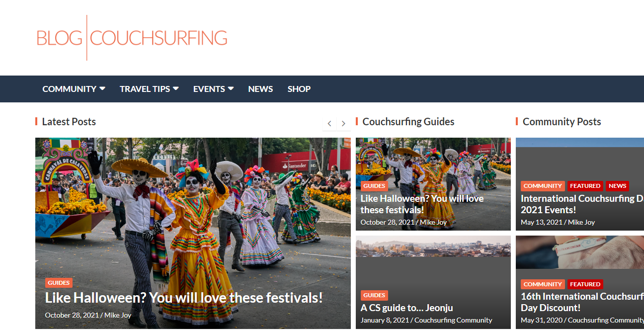The image size is (644, 330).
Task: Click Guides tag on large featured post
Action: tap(59, 283)
